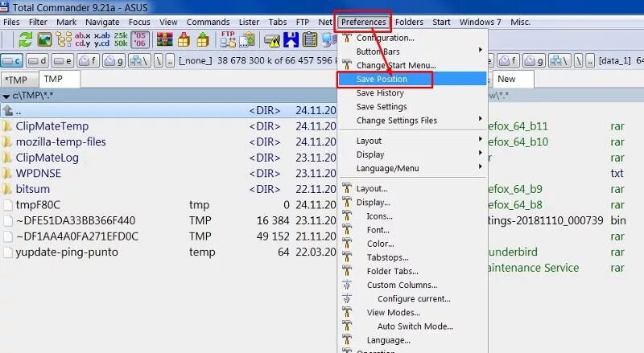This screenshot has height=353, width=644.
Task: Sort by name using ab.x cd.y icon
Action: tap(83, 40)
